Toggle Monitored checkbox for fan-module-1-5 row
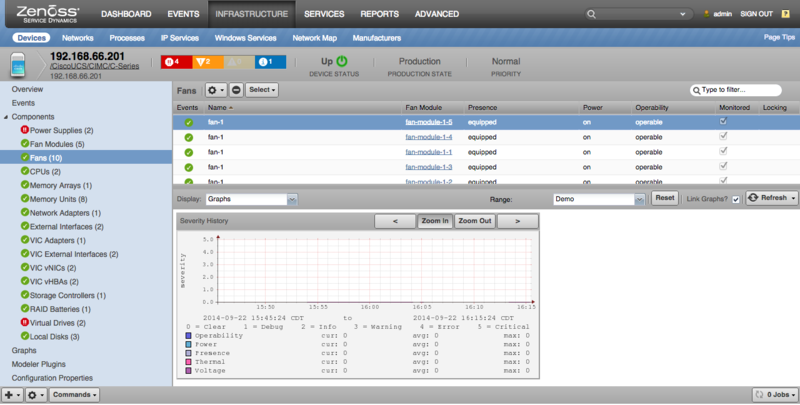This screenshot has height=405, width=800. tap(723, 121)
